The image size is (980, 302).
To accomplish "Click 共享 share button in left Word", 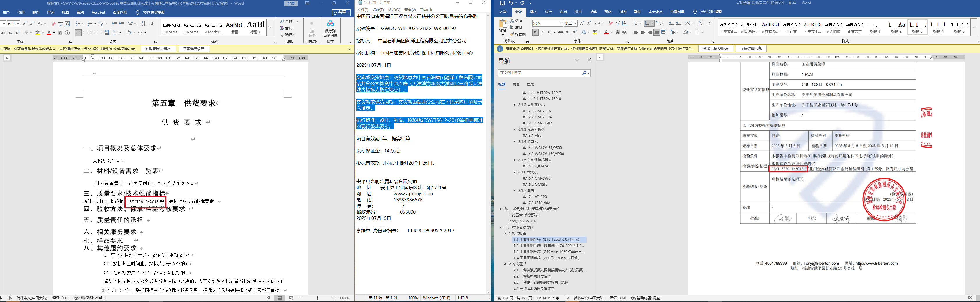I will [342, 13].
